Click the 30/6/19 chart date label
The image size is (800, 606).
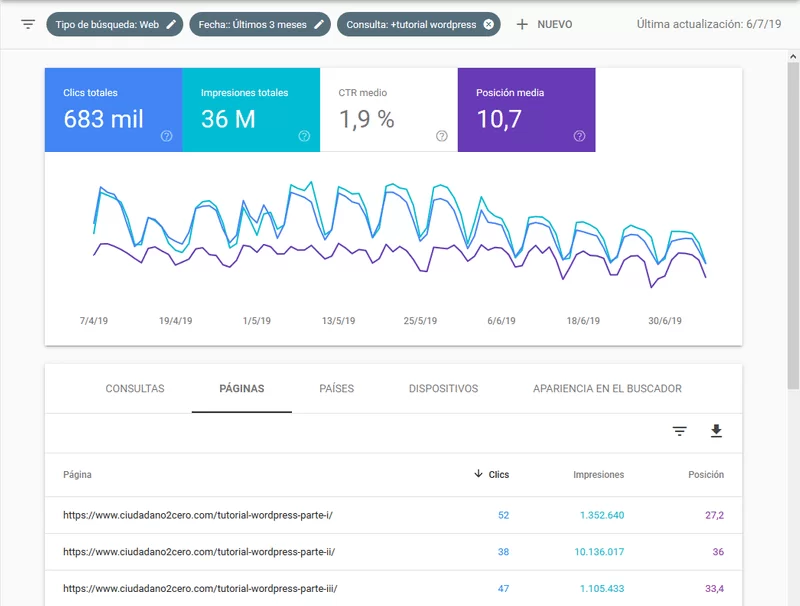click(x=665, y=321)
